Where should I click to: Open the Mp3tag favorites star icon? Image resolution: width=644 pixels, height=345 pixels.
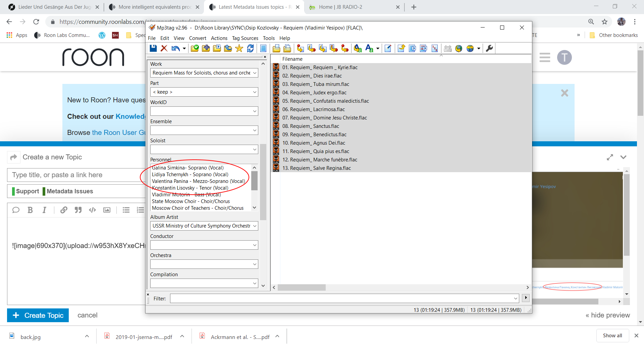(x=239, y=48)
